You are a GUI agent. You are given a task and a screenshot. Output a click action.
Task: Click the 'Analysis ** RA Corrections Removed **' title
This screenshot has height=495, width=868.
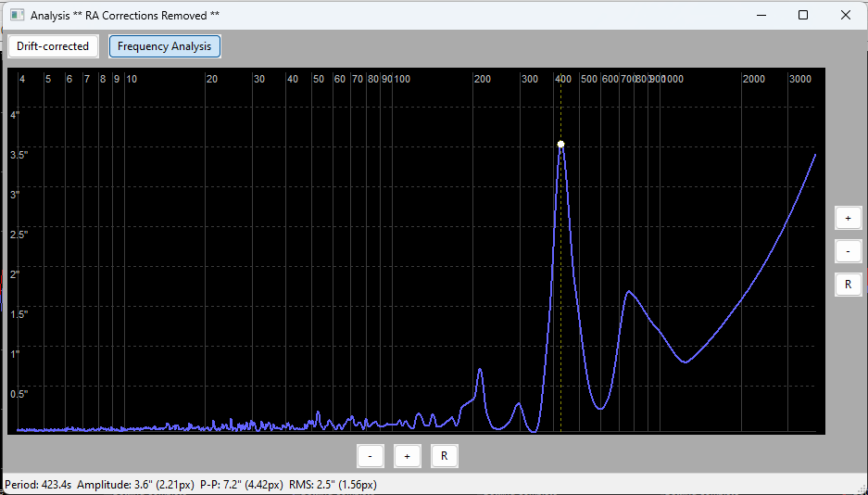tap(124, 16)
